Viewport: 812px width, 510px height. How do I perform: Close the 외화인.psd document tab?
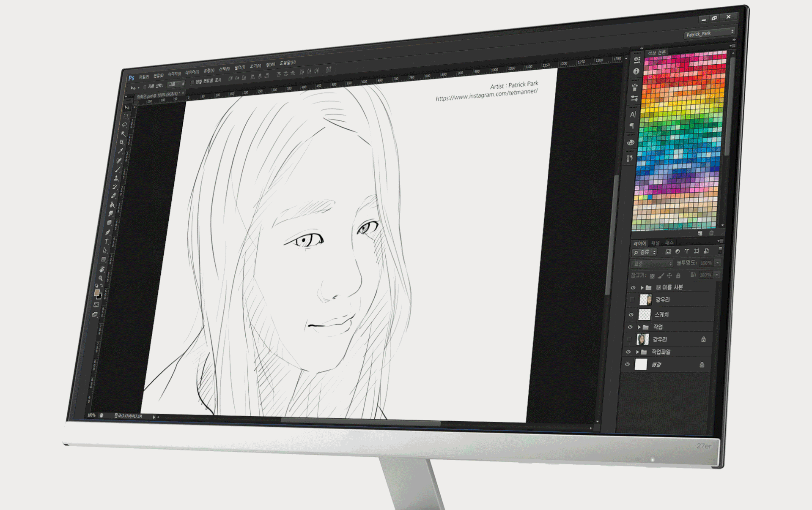coord(183,93)
